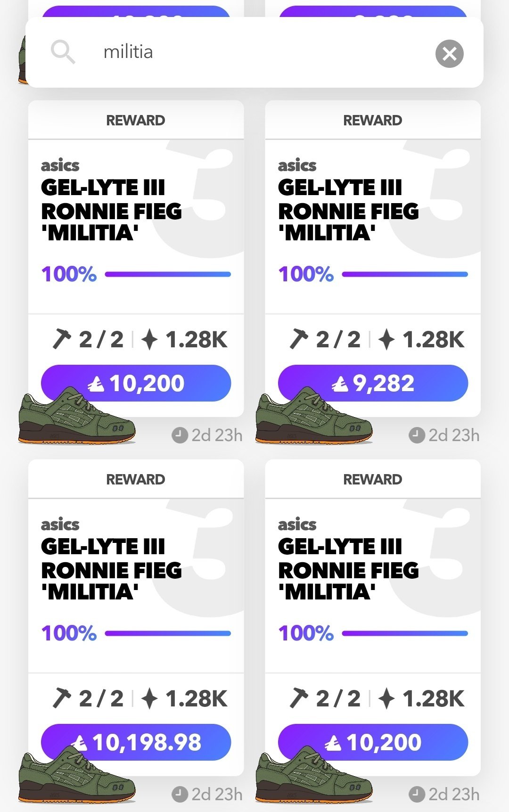Open the Gel-Lyte III 'Militia' title in the bottom-right card
The width and height of the screenshot is (509, 812).
[x=348, y=569]
